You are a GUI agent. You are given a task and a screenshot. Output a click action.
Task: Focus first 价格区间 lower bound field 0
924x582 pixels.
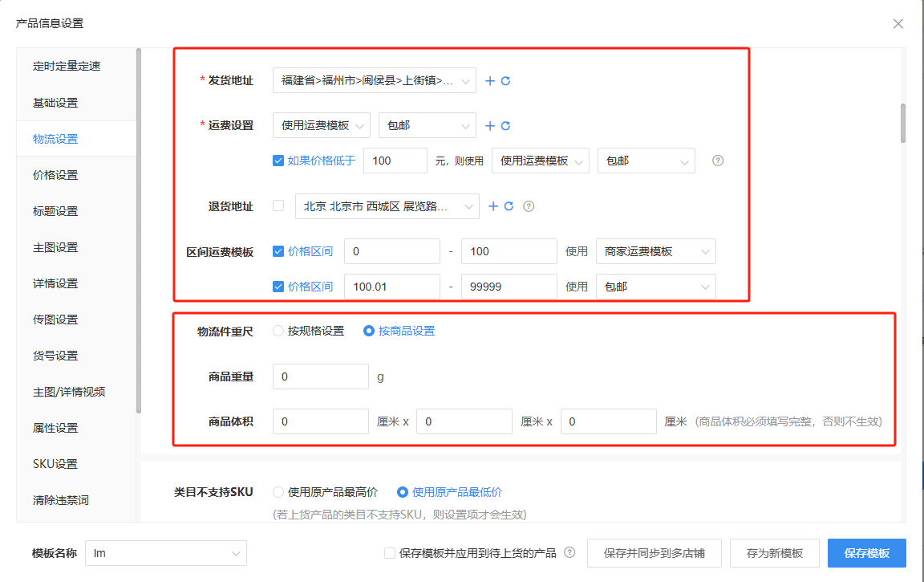click(392, 251)
